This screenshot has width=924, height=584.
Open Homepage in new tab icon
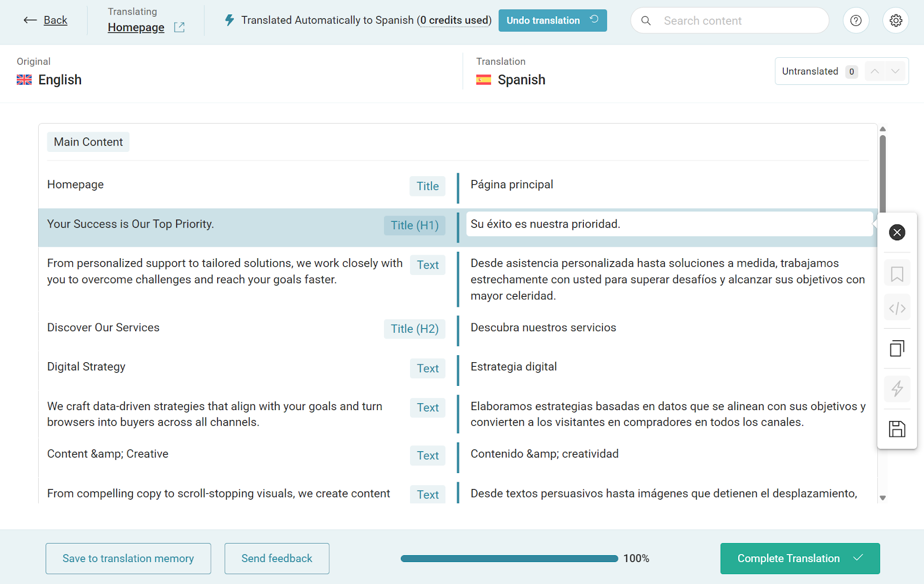[x=180, y=27]
